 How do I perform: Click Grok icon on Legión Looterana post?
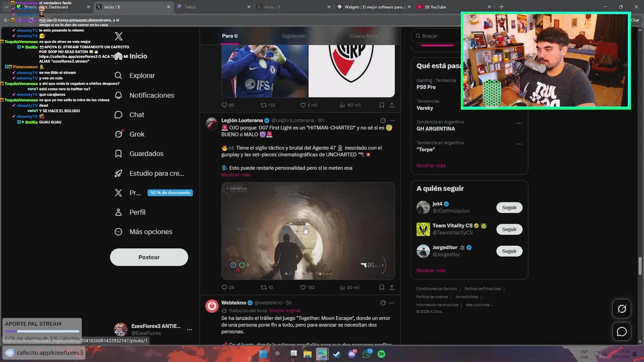point(383,121)
